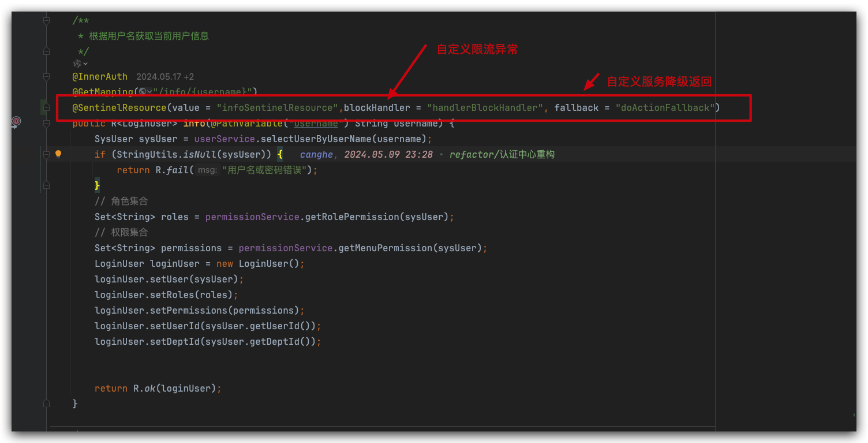Click the setUser method call

pyautogui.click(x=172, y=279)
